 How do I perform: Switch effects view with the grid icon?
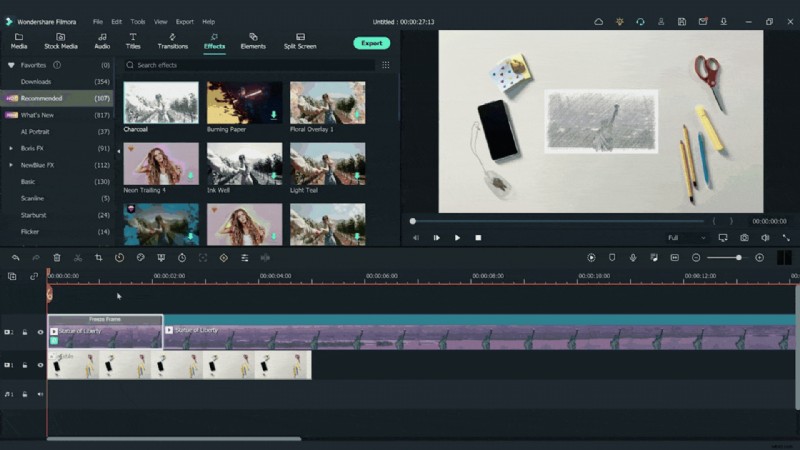(x=385, y=65)
